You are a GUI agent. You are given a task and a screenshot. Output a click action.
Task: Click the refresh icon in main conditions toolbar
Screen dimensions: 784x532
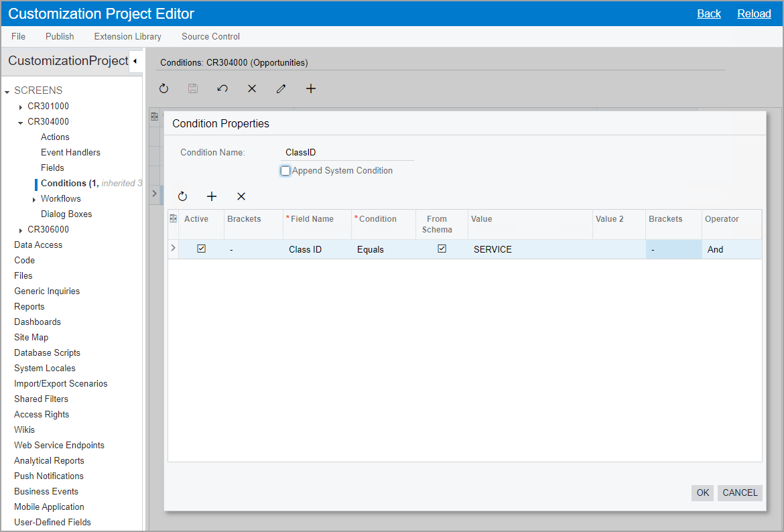pos(164,88)
